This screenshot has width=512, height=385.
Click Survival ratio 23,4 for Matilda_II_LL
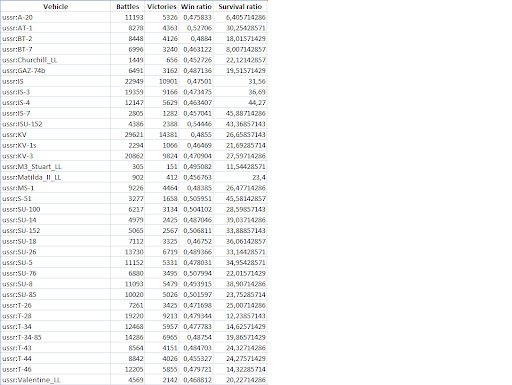[259, 177]
